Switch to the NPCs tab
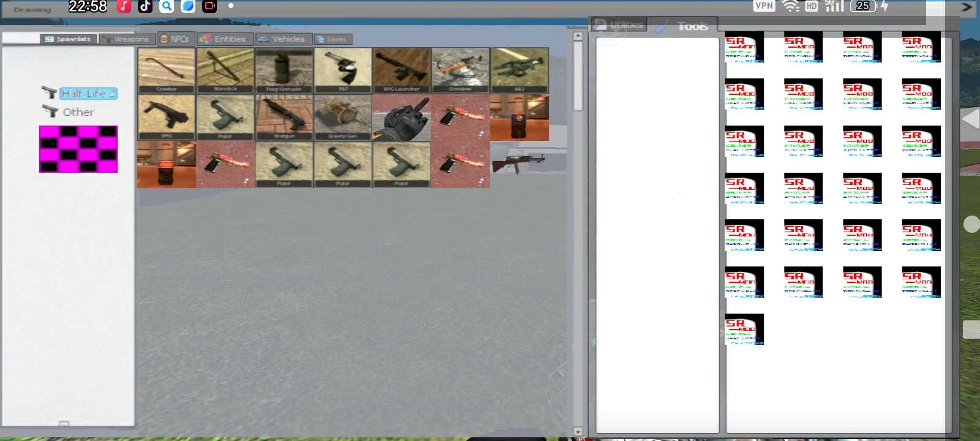The image size is (980, 441). (176, 39)
